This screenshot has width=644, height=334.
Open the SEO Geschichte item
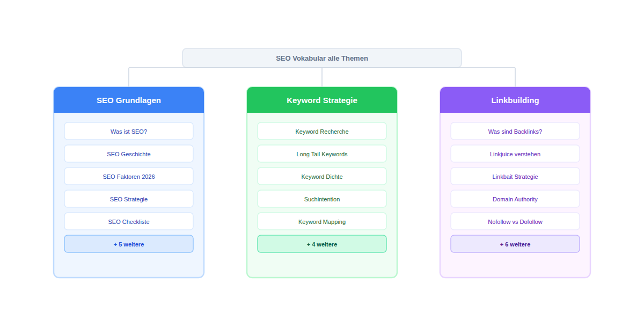pos(129,154)
